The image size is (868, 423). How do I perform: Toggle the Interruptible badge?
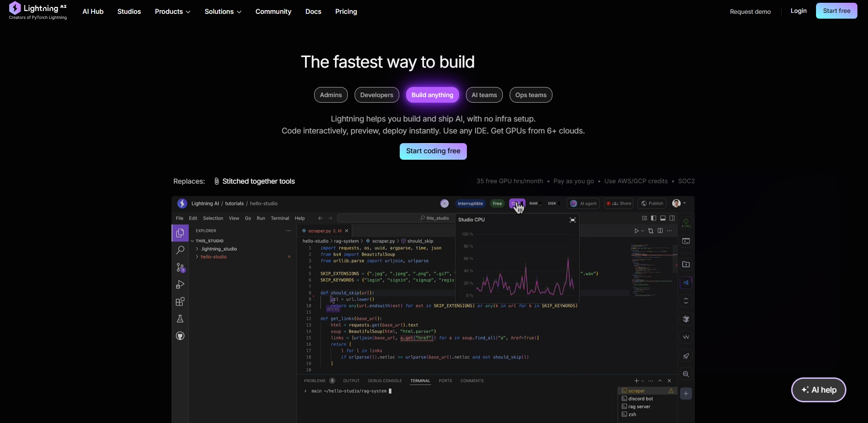470,203
